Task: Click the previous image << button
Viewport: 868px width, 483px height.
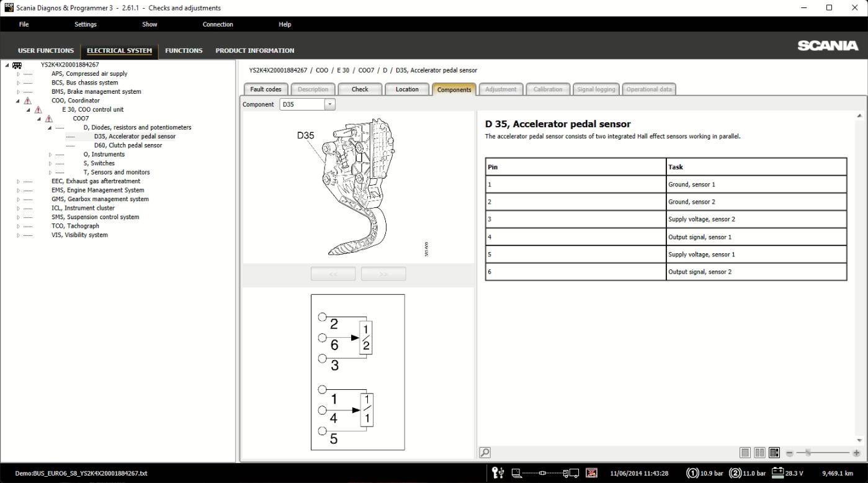Action: [333, 274]
